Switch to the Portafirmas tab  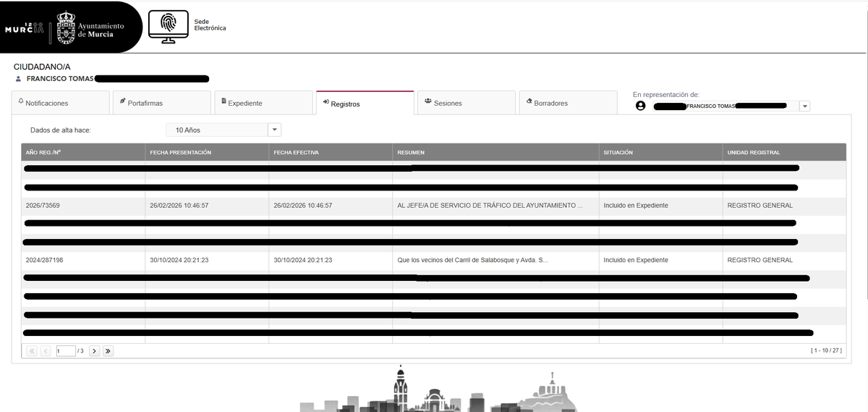pos(161,103)
